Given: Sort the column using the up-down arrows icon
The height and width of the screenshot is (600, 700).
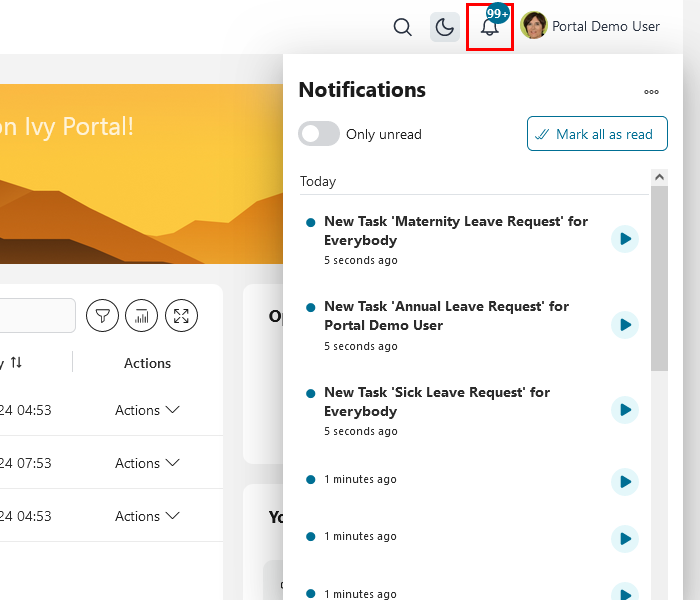Looking at the screenshot, I should pos(17,362).
